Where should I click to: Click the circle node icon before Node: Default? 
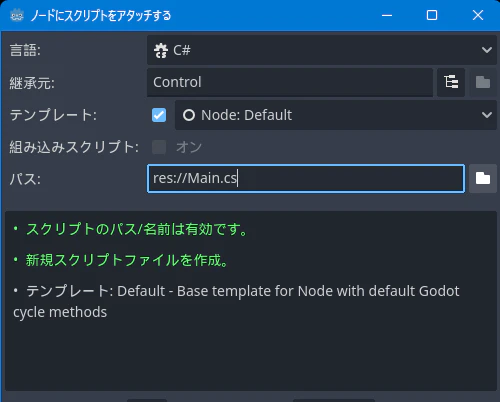[189, 115]
